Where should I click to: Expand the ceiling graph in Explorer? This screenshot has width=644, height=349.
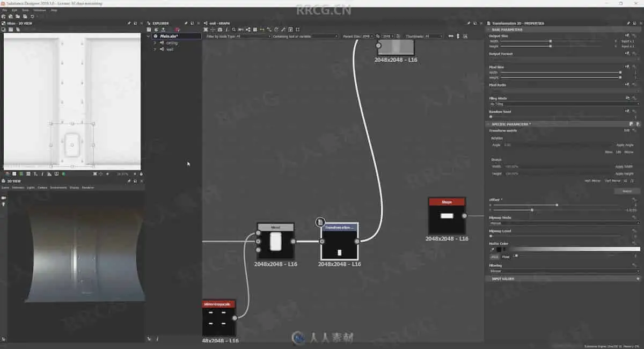pos(155,42)
